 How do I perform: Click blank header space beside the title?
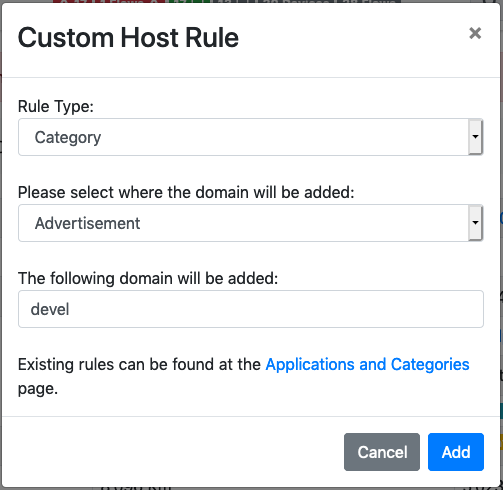350,38
